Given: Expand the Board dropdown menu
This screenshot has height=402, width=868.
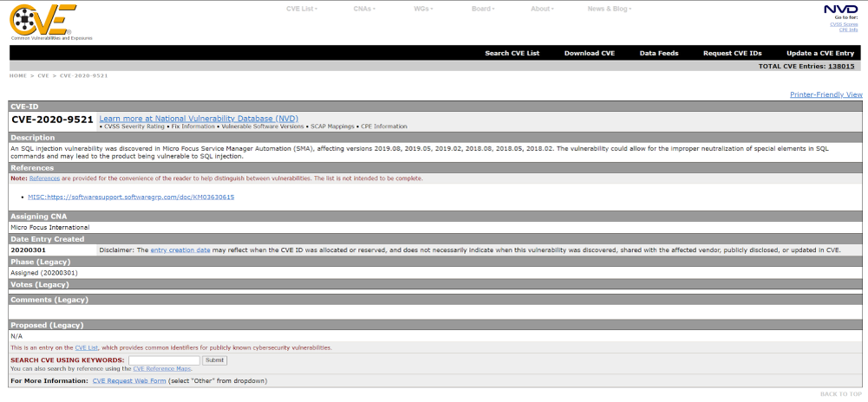Looking at the screenshot, I should click(x=483, y=9).
